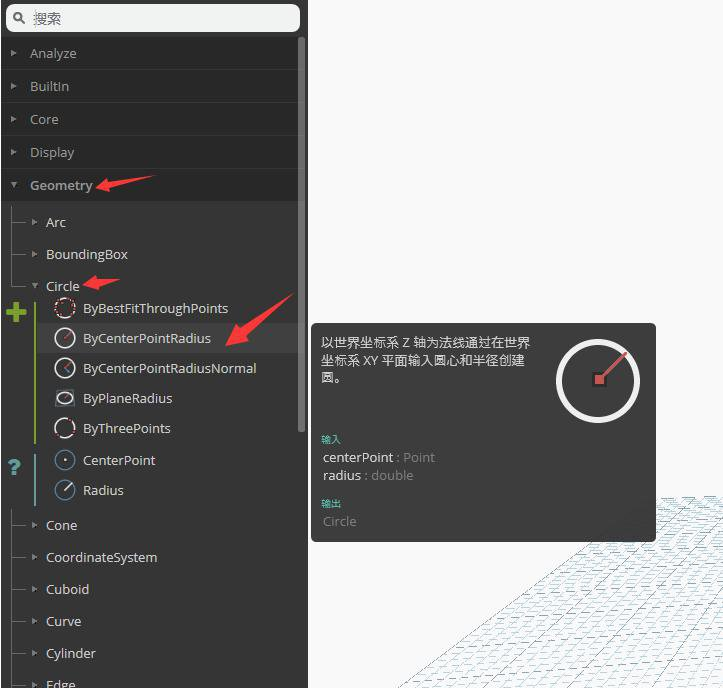Image resolution: width=723 pixels, height=688 pixels.
Task: Click the ByCenterPointRadiusNormal node icon
Action: point(65,368)
